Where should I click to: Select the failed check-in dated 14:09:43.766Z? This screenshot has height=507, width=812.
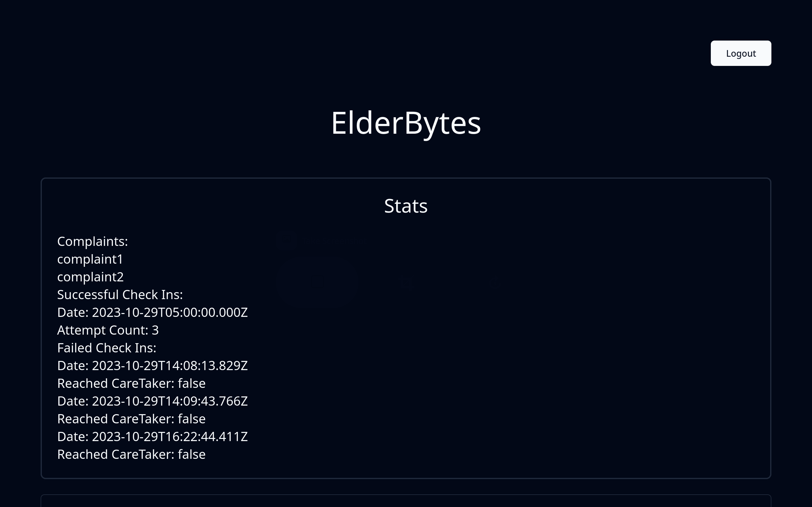(152, 401)
